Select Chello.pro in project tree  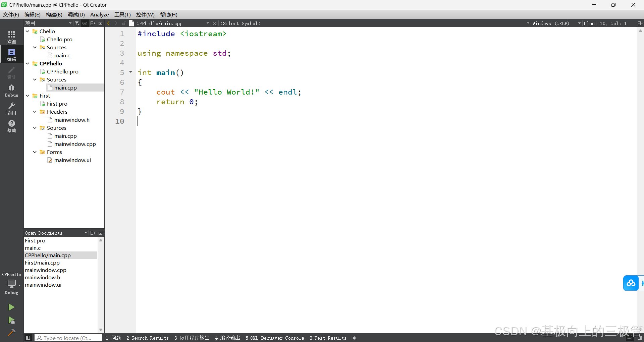click(60, 39)
